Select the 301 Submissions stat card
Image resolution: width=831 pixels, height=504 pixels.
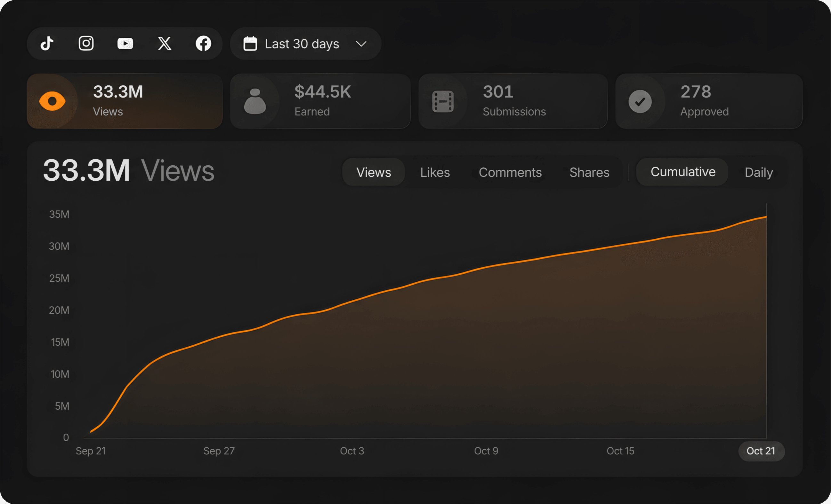tap(513, 101)
